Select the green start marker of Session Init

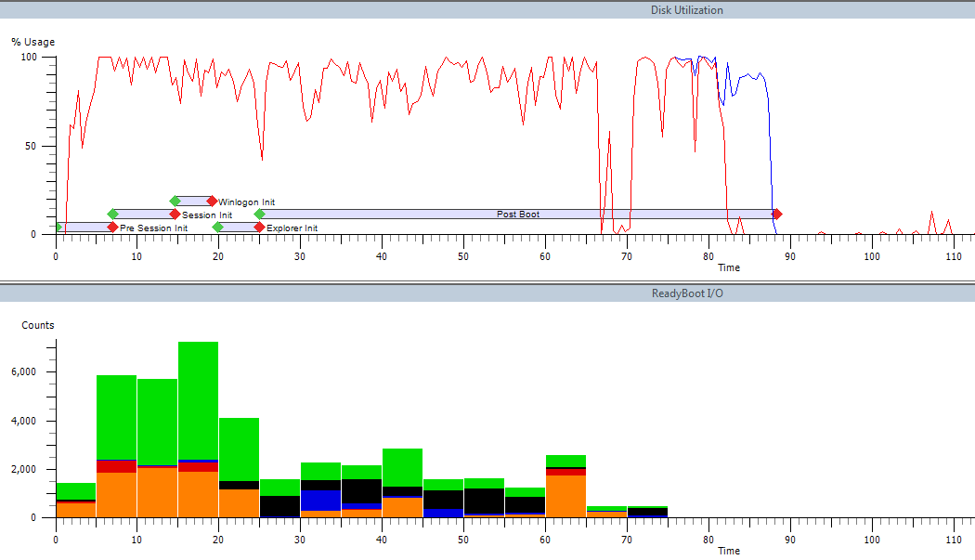113,215
